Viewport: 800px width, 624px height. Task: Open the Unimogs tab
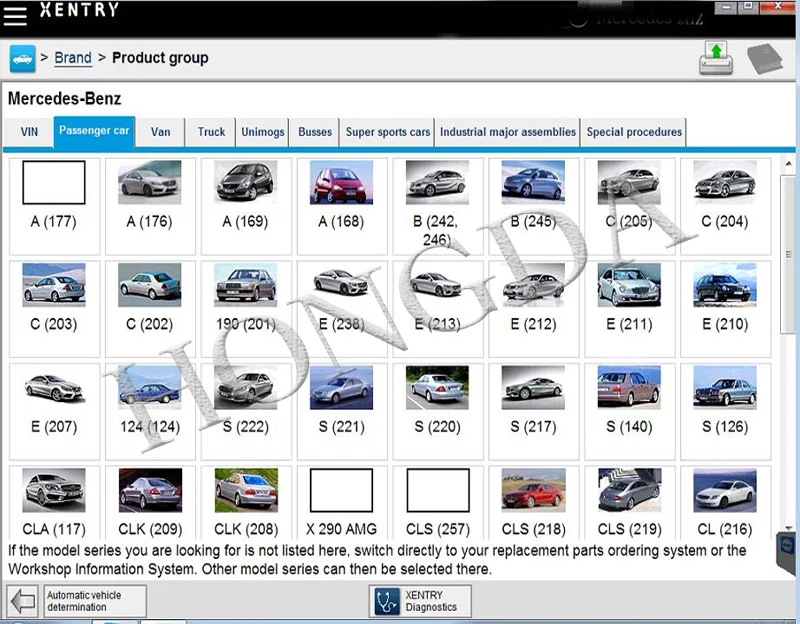(263, 132)
